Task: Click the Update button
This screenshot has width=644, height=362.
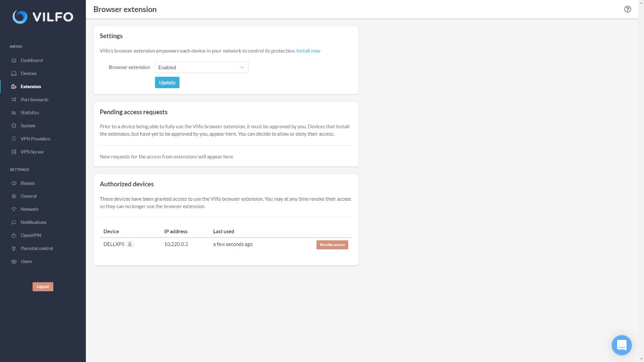Action: [x=167, y=82]
